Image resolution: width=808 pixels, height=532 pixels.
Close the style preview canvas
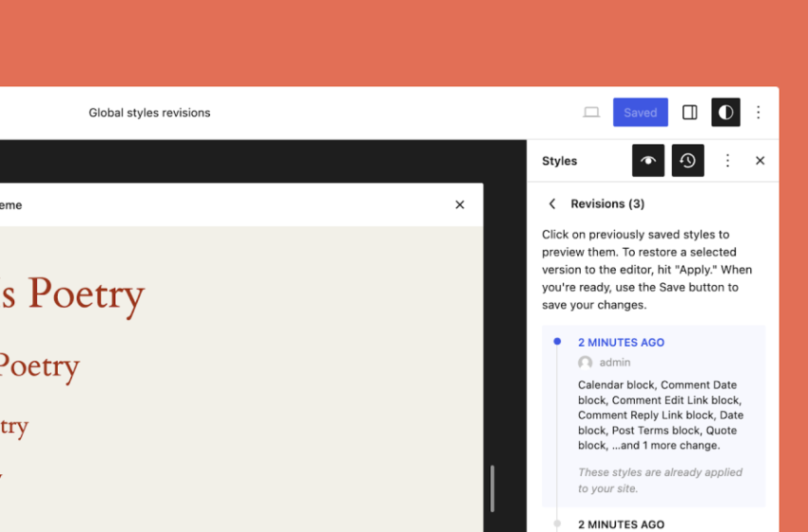click(460, 205)
